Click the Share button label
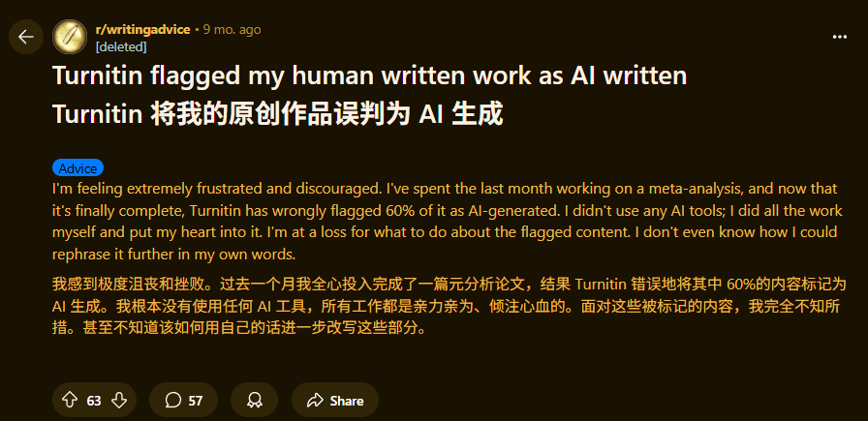This screenshot has width=868, height=421. click(347, 401)
